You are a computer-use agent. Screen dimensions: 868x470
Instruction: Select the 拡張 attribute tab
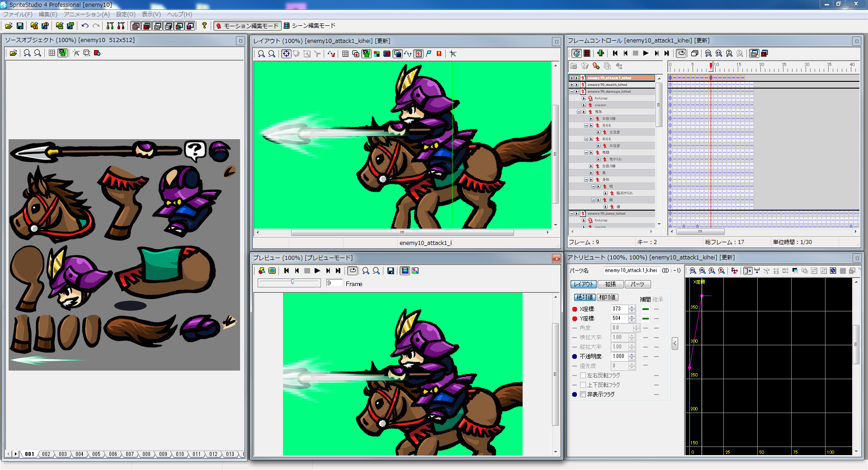pyautogui.click(x=610, y=284)
